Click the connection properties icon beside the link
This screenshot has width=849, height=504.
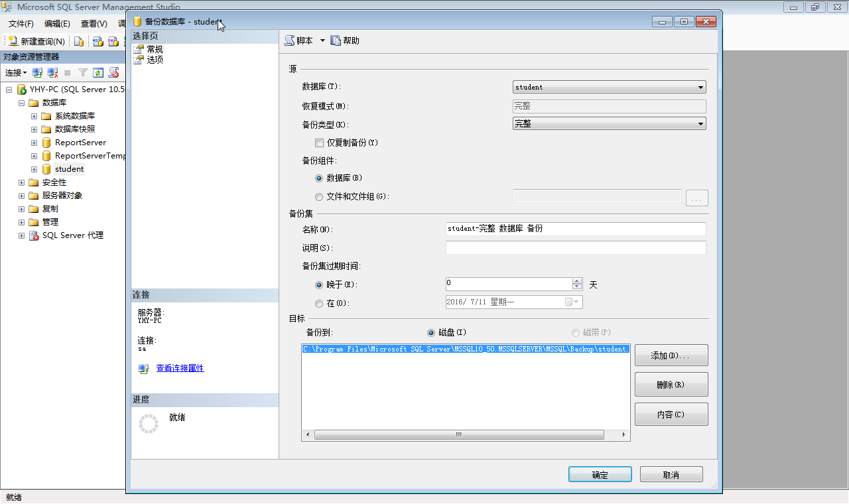(x=143, y=369)
